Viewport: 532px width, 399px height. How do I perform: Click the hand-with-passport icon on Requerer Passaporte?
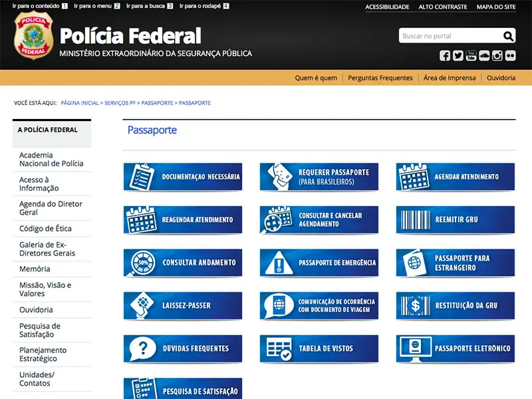[280, 177]
